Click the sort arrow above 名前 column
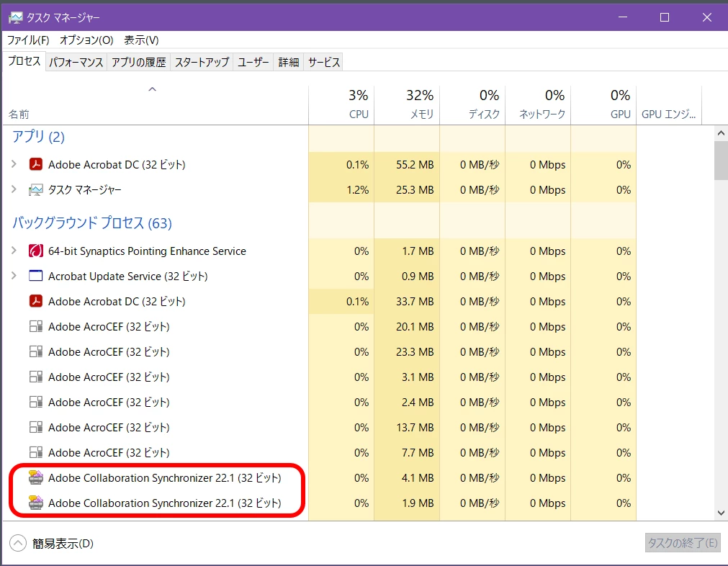This screenshot has width=728, height=566. 152,89
